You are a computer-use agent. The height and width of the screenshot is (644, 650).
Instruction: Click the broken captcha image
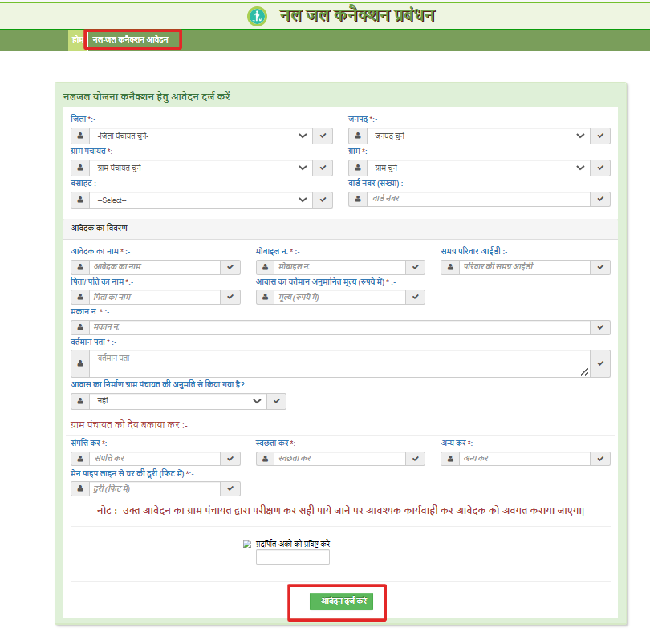[247, 544]
